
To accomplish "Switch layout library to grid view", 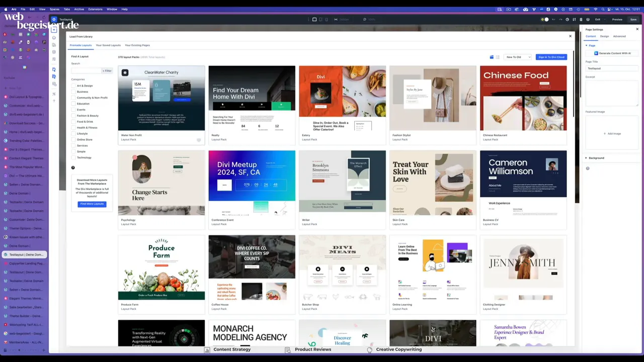I will pyautogui.click(x=492, y=57).
